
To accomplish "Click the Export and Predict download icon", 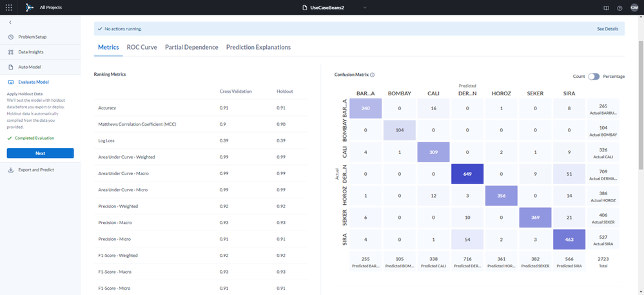I will (11, 170).
